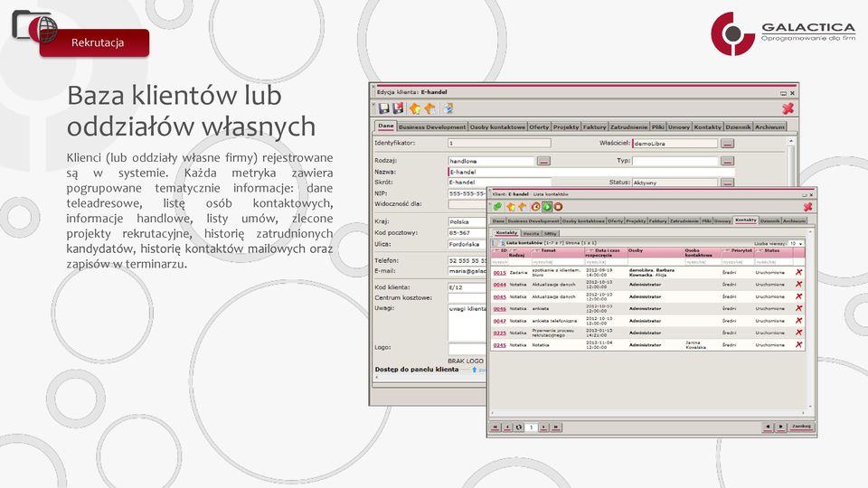This screenshot has height=488, width=868.
Task: Click the save floppy icon in Edycja klienta toolbar
Action: 383,108
